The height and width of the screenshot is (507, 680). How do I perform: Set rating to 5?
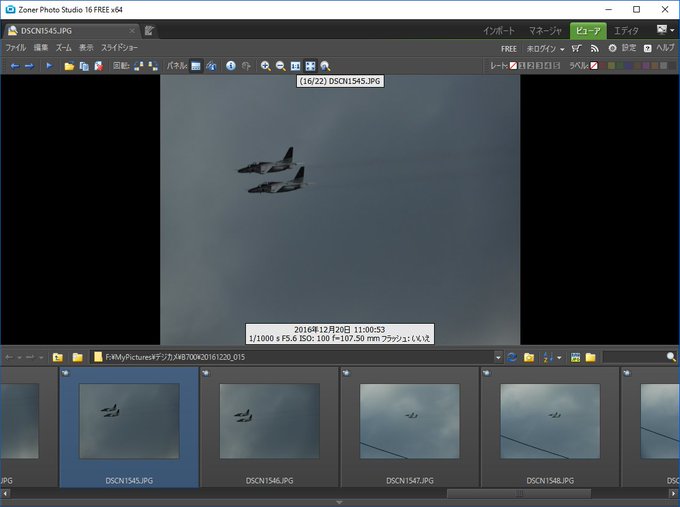coord(556,66)
